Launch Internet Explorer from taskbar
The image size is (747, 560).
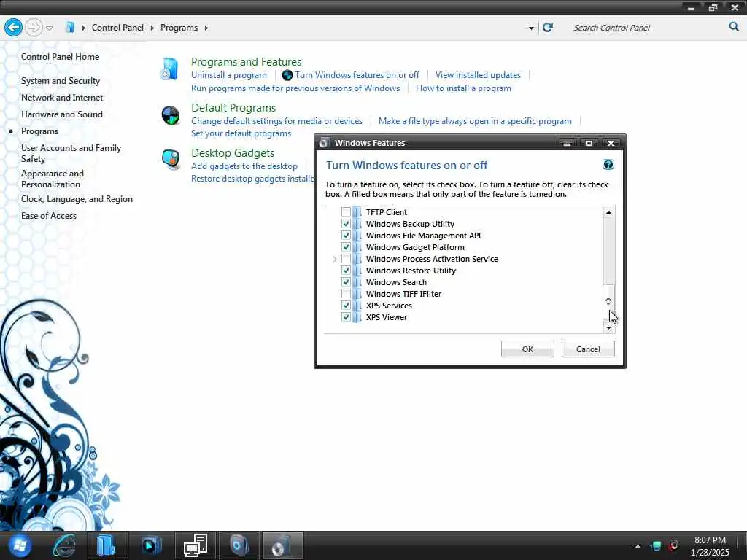(64, 545)
